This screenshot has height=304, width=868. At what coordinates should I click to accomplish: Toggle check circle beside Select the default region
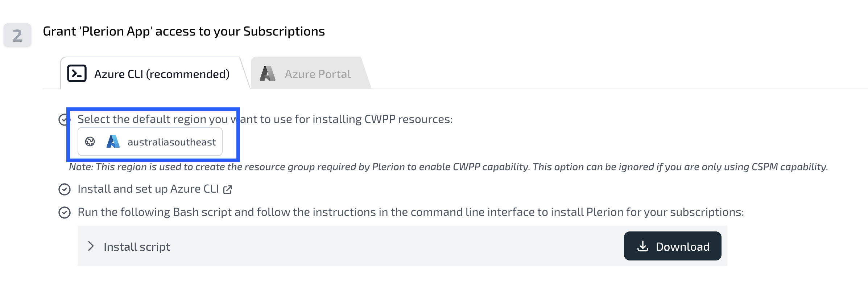pos(64,120)
